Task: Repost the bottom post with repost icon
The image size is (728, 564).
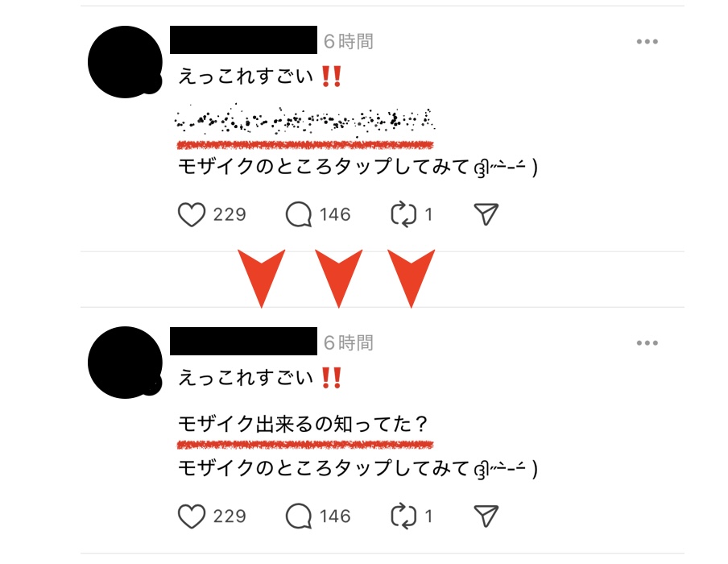Action: tap(403, 516)
